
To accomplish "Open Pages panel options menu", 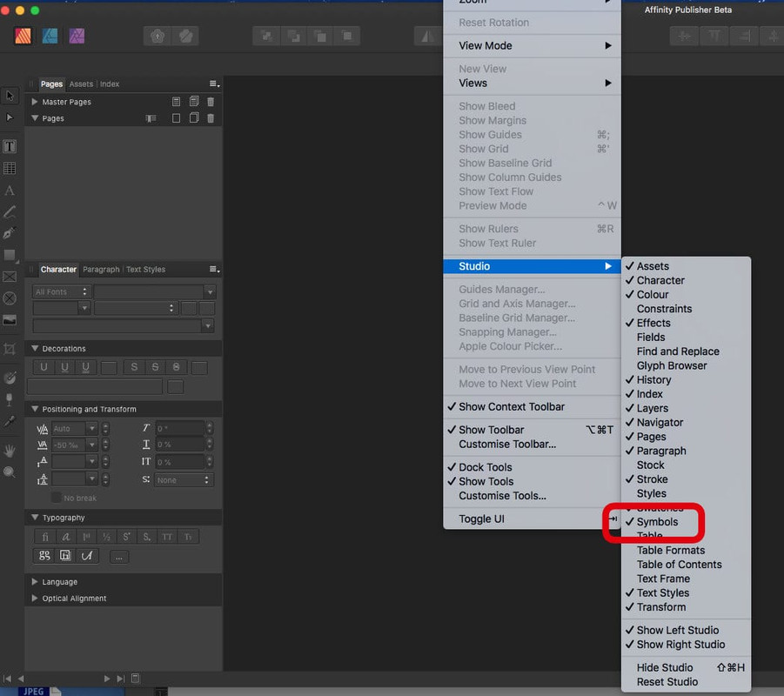I will tap(215, 84).
